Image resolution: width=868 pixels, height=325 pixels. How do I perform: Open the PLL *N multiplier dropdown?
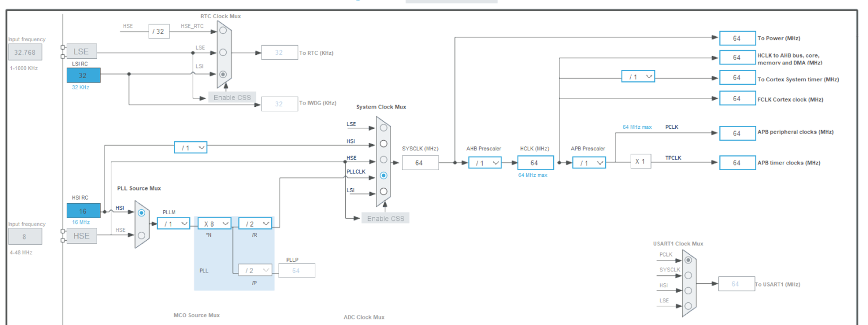point(214,223)
